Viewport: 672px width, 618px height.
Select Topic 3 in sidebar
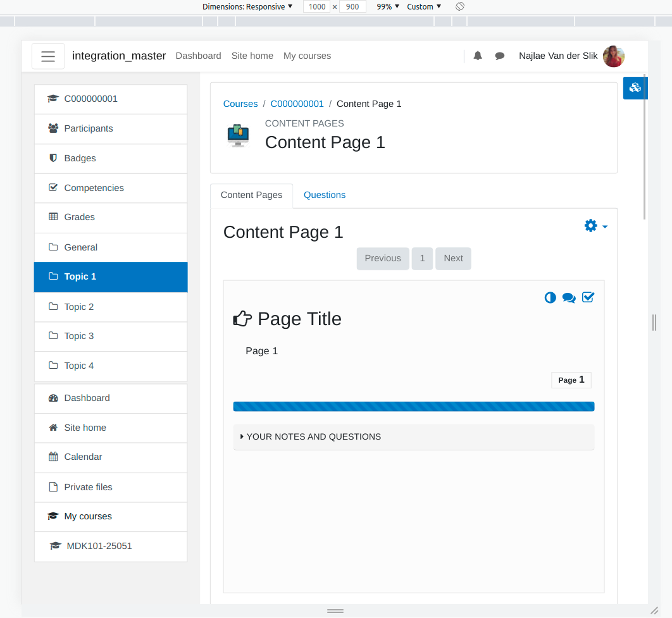pyautogui.click(x=111, y=336)
